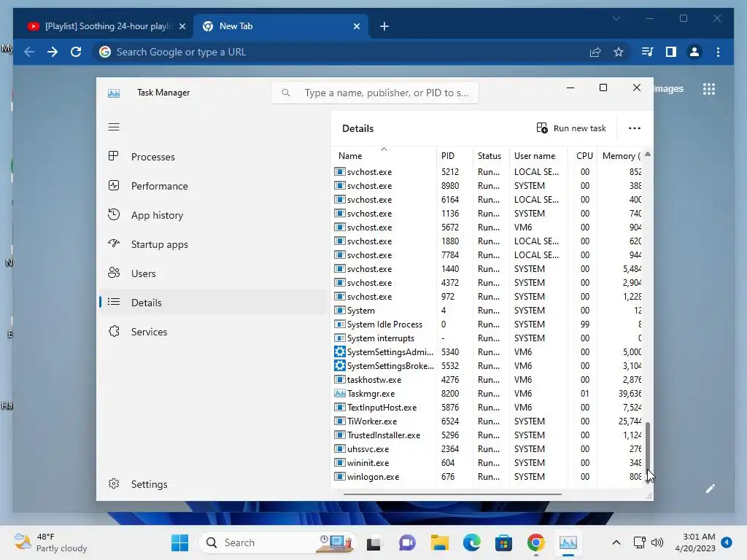Open Chrome's three-dot menu
The height and width of the screenshot is (560, 747).
718,52
